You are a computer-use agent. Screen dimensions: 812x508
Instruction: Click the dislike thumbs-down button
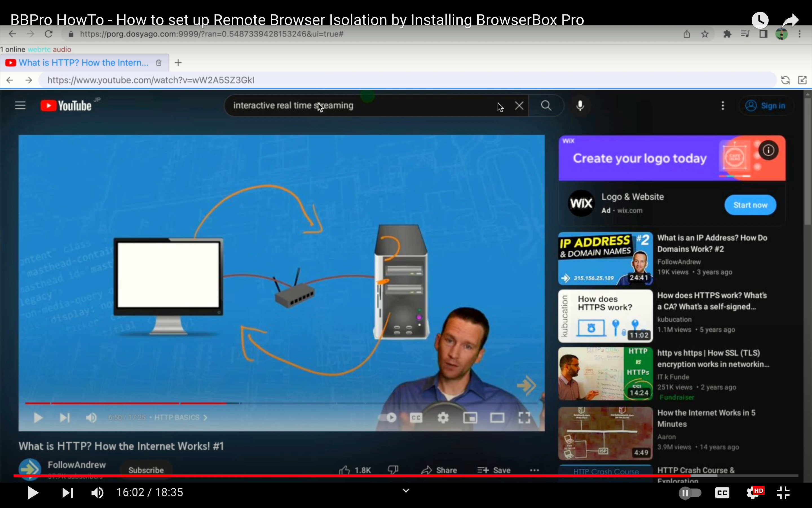click(393, 470)
